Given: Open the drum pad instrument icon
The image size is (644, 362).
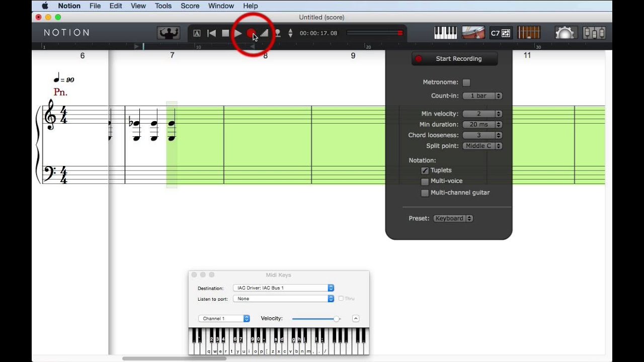Looking at the screenshot, I should click(x=473, y=33).
